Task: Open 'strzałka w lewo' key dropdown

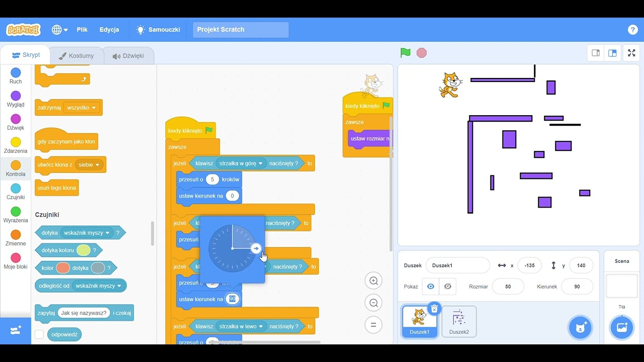Action: point(242,326)
